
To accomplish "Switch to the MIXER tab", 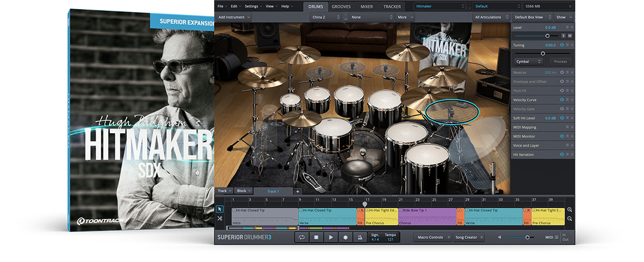I will pyautogui.click(x=367, y=6).
